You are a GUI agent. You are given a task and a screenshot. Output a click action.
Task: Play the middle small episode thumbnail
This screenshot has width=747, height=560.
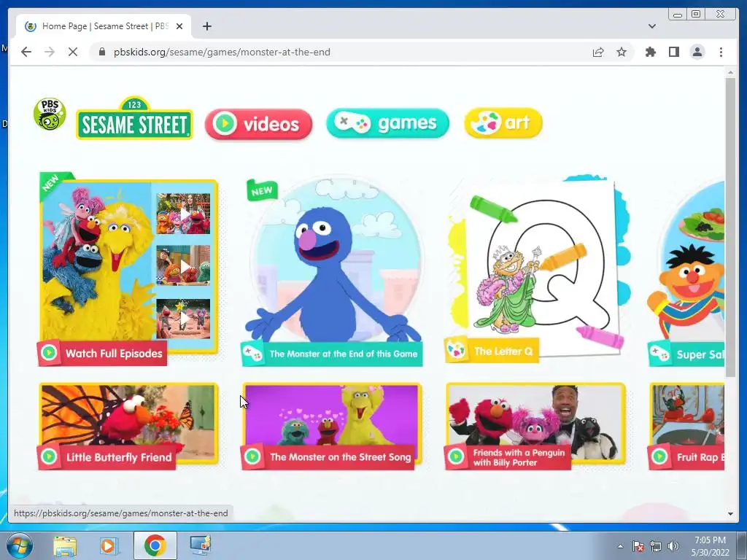coord(183,265)
